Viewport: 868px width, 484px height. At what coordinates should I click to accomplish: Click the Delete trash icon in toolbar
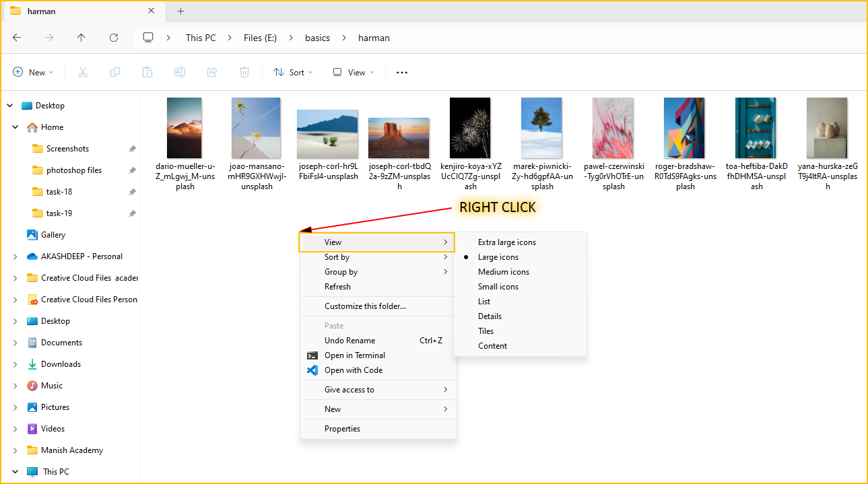coord(244,73)
